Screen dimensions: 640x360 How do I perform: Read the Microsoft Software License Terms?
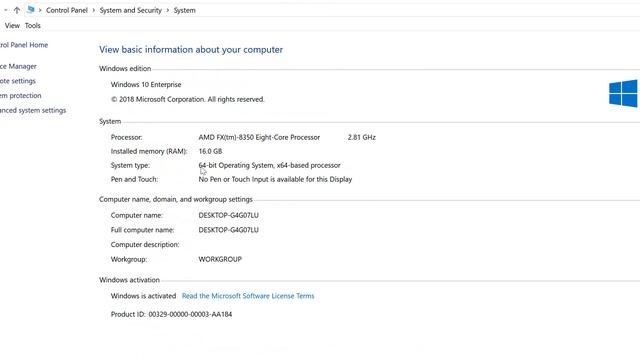click(248, 296)
